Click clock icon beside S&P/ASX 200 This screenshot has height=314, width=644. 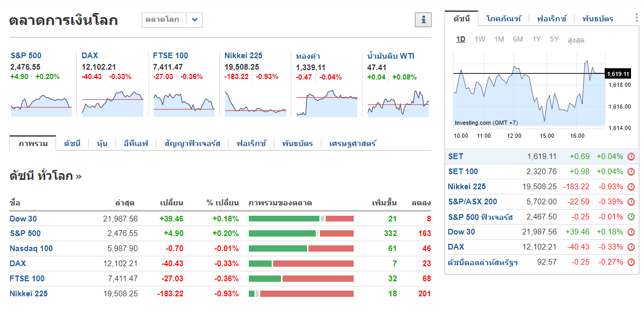[631, 202]
